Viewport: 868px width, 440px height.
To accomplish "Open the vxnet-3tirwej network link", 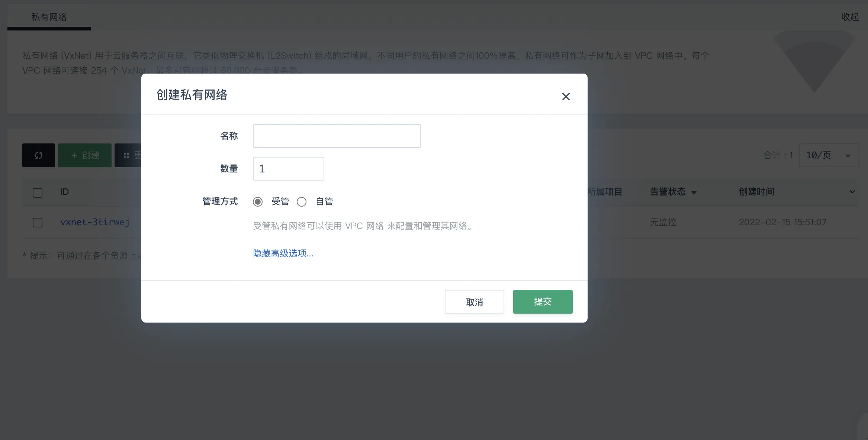I will click(95, 222).
